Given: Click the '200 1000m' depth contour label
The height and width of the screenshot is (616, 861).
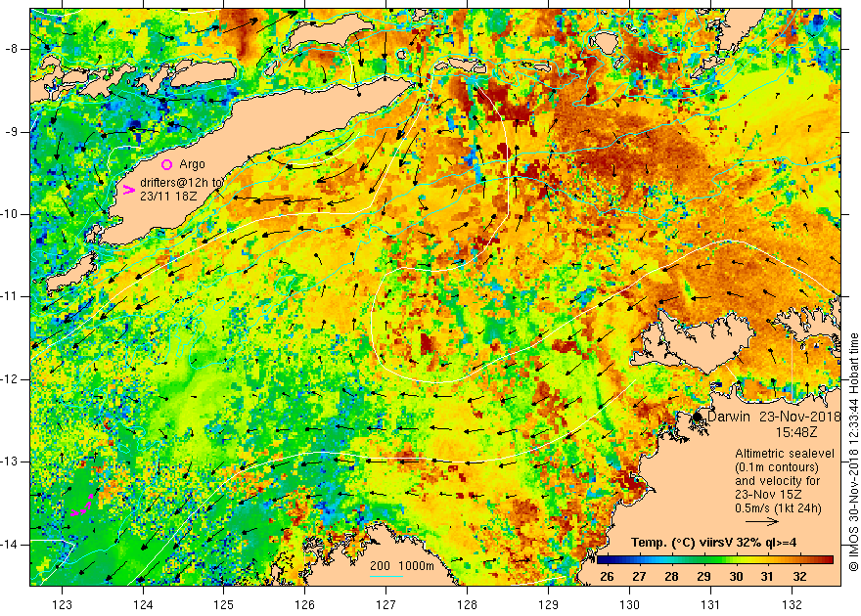Looking at the screenshot, I should [402, 566].
